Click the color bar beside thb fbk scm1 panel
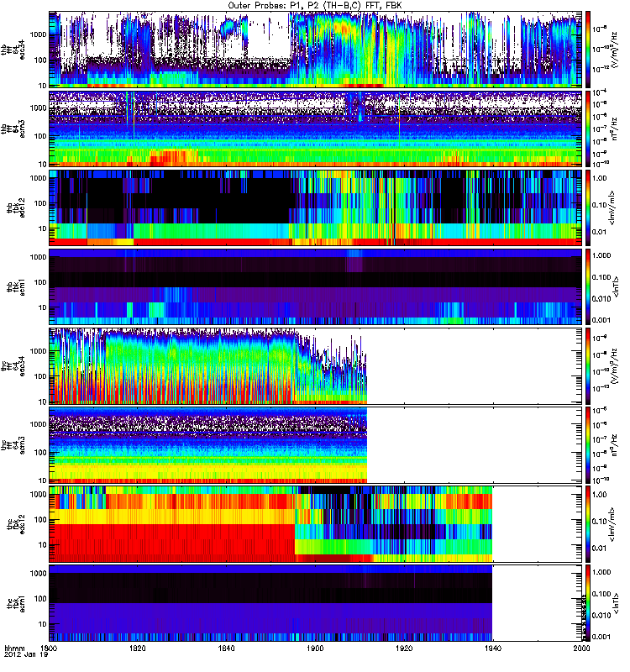Screen dimensions: 630x672 point(588,286)
